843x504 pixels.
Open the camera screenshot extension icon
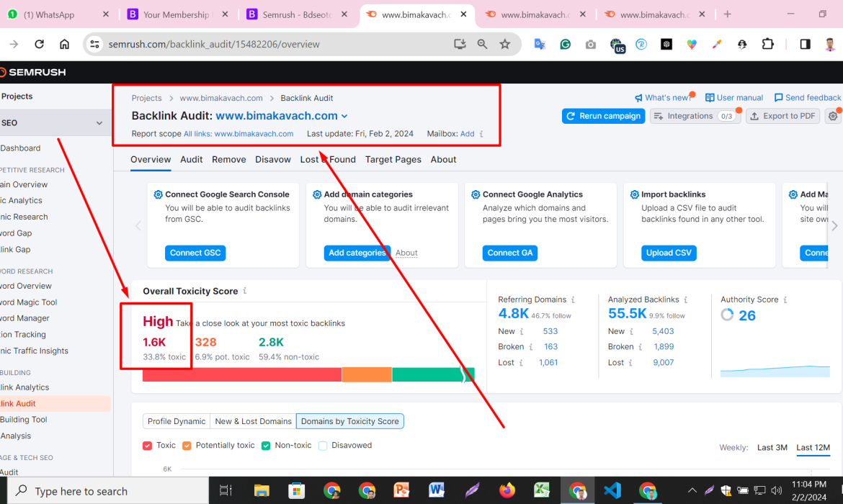pos(590,45)
